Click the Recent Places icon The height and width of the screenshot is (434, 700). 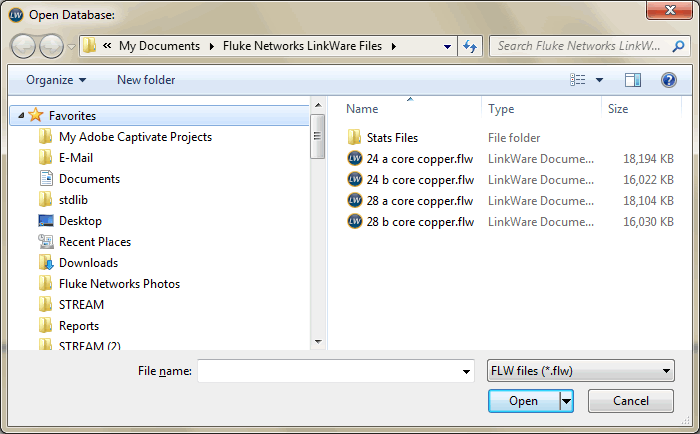(46, 242)
